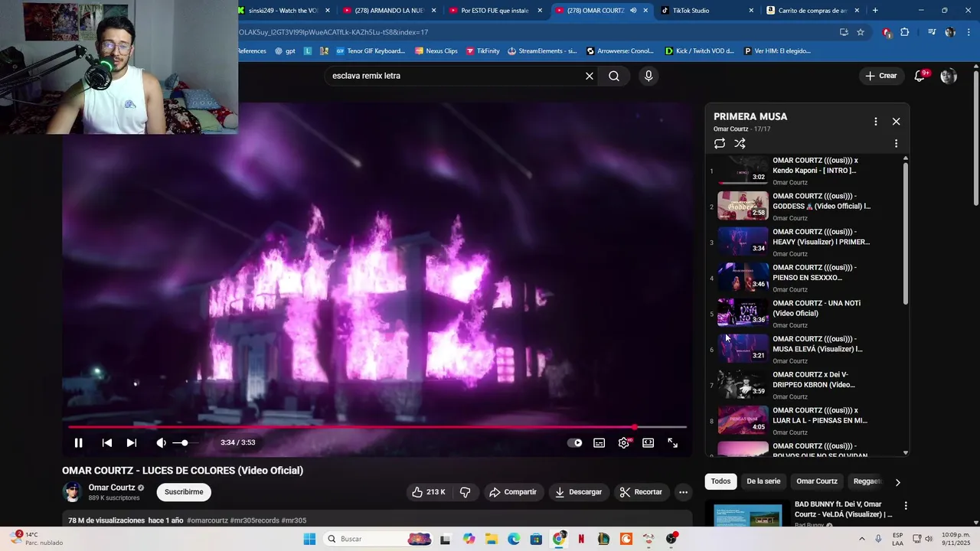The image size is (980, 551).
Task: Open a new browser tab
Action: (x=875, y=11)
